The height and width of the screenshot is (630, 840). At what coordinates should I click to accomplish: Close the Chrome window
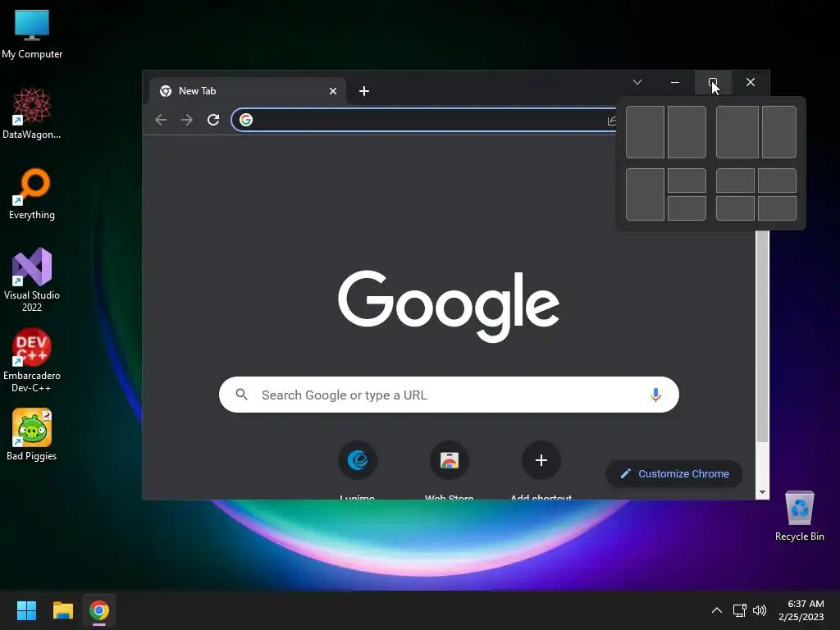[x=751, y=82]
